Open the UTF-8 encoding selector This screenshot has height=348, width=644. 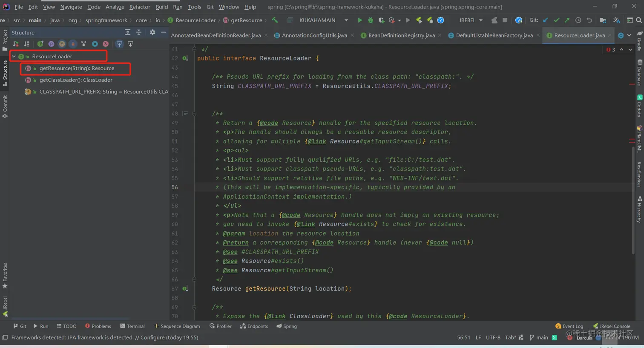coord(493,337)
